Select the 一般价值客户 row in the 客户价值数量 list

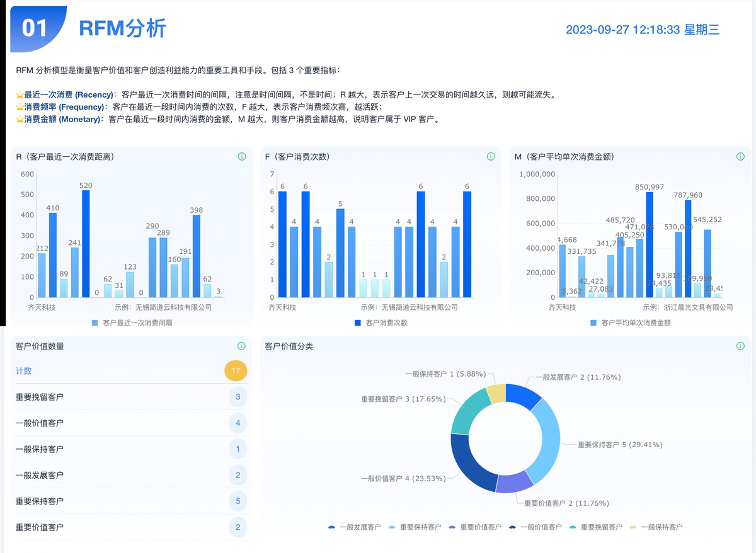coord(40,423)
